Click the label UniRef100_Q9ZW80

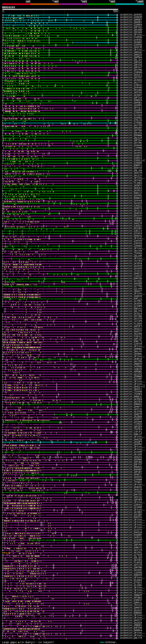131,42
